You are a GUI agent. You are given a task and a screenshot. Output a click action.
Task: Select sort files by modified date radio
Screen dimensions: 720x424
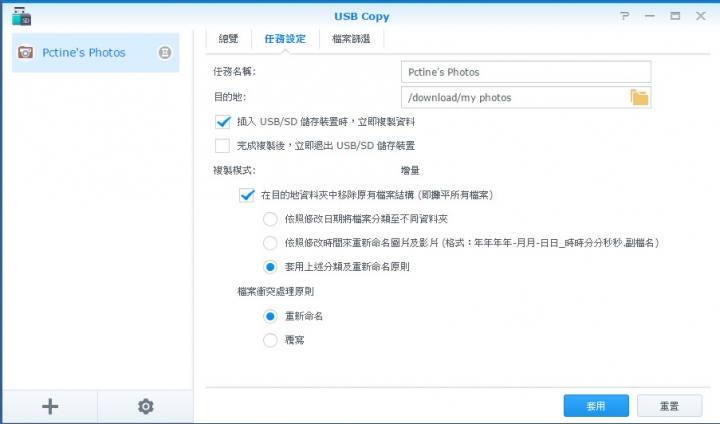click(x=270, y=219)
